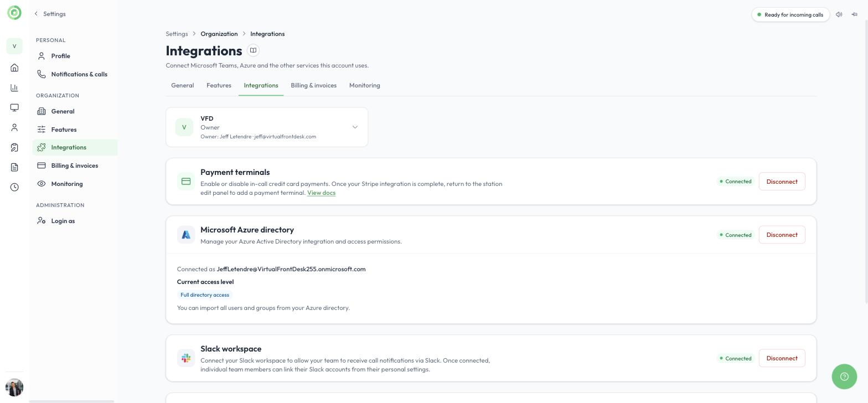
Task: Click Organization breadcrumb link
Action: click(x=219, y=34)
